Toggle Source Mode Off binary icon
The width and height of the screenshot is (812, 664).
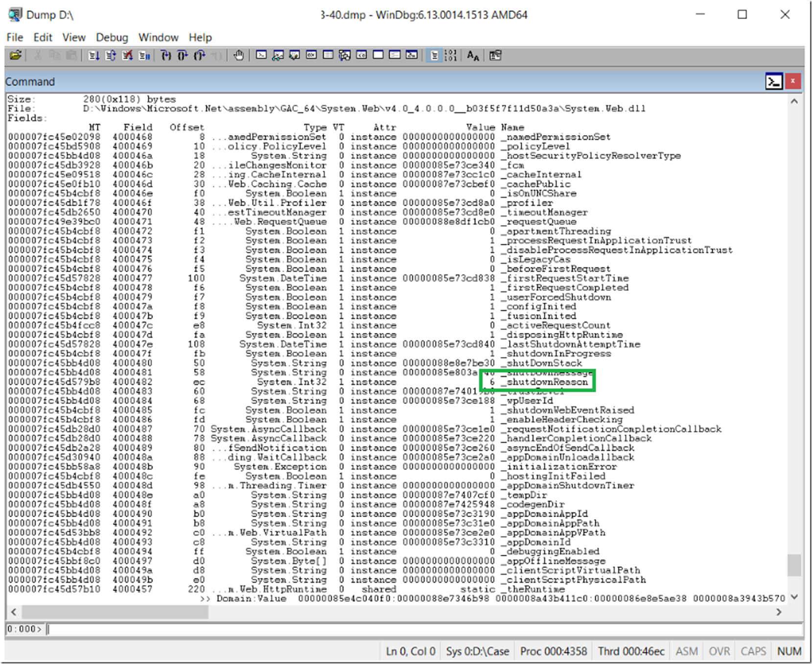(x=451, y=55)
